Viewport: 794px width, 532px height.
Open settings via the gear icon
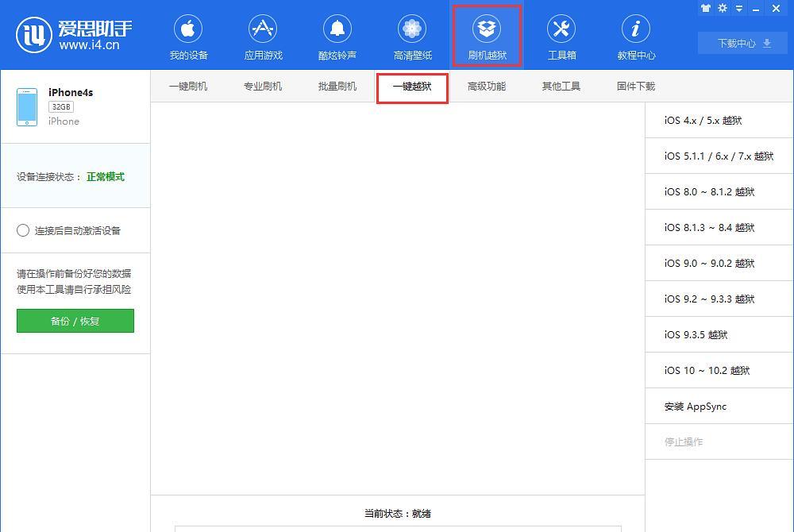723,8
